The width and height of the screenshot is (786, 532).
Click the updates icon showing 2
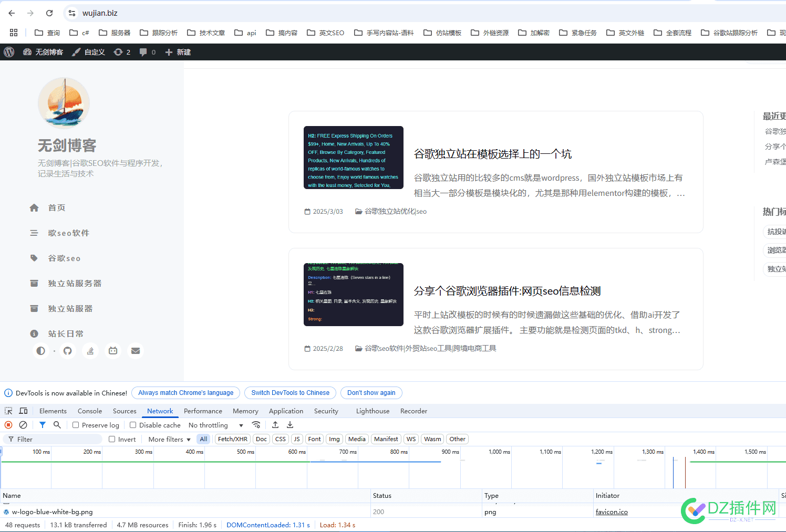[122, 52]
